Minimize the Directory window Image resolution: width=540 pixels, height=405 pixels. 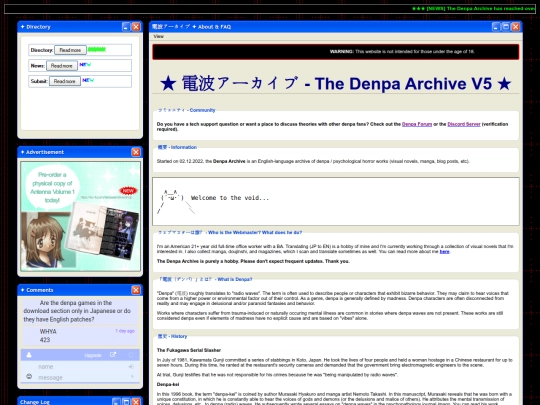point(126,27)
